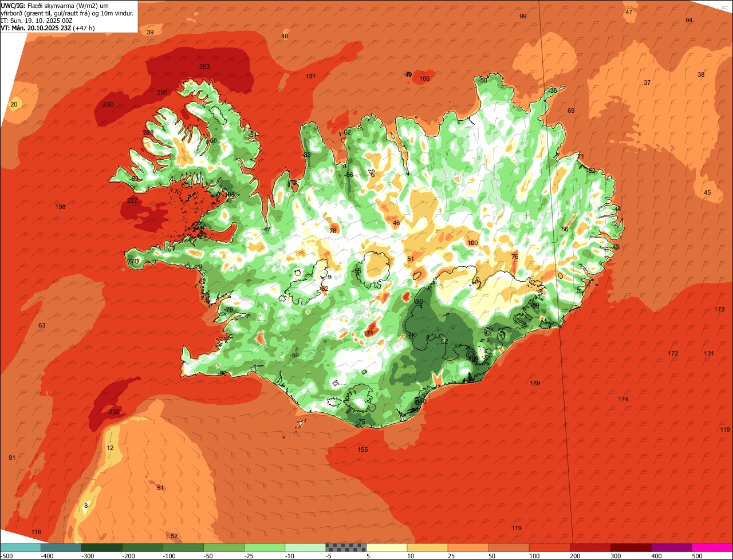
Task: Pick the light green -25 to -10 swatch
Action: click(265, 547)
